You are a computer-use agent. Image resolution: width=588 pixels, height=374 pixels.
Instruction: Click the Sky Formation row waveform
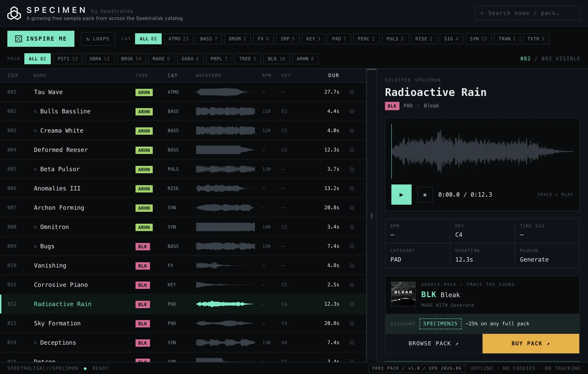225,323
